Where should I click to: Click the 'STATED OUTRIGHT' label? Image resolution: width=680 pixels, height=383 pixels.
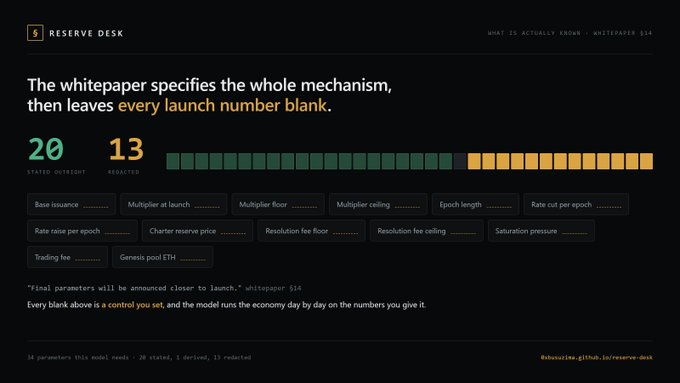click(56, 172)
